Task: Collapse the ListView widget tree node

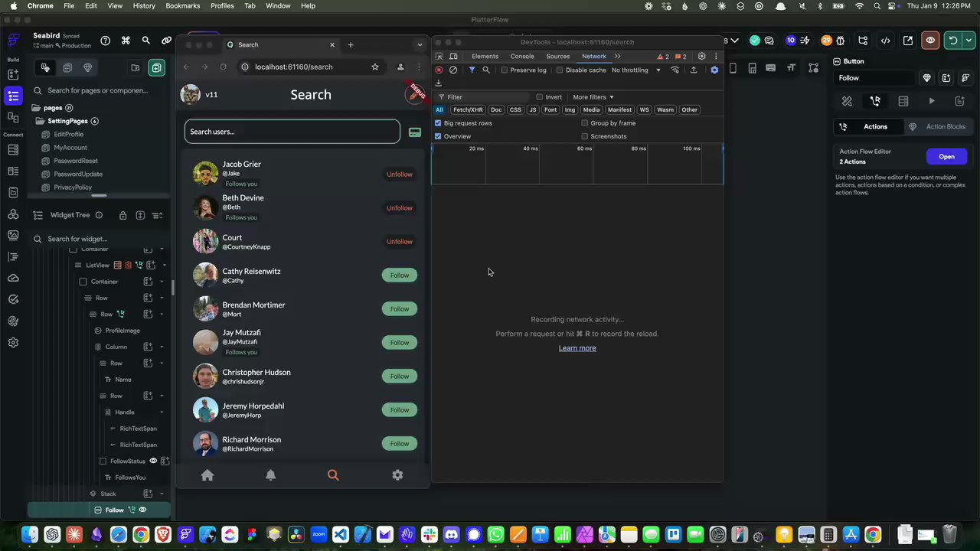Action: (163, 266)
